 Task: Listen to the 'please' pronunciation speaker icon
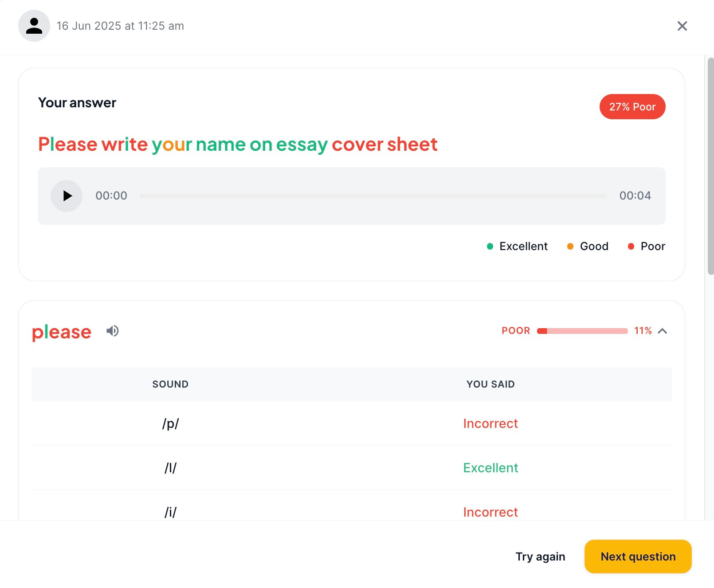coord(113,331)
